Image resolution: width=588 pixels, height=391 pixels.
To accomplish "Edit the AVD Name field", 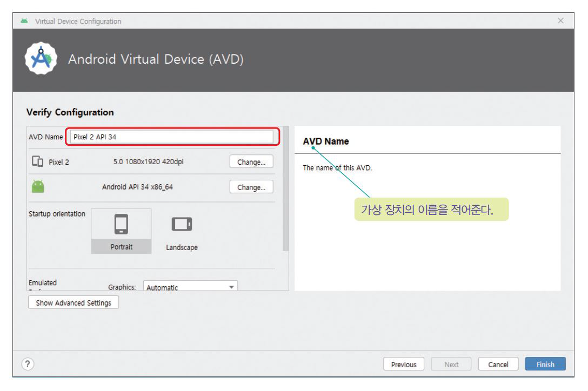I will [172, 137].
